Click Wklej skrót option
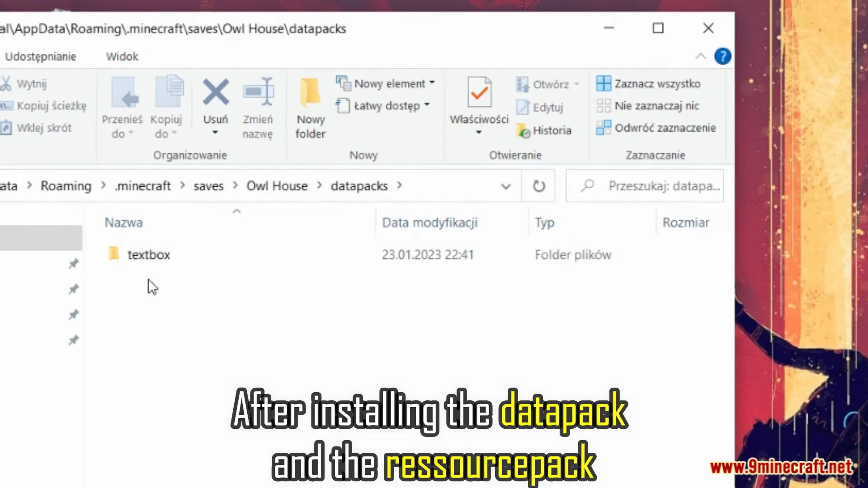Viewport: 868px width, 488px height. (44, 127)
